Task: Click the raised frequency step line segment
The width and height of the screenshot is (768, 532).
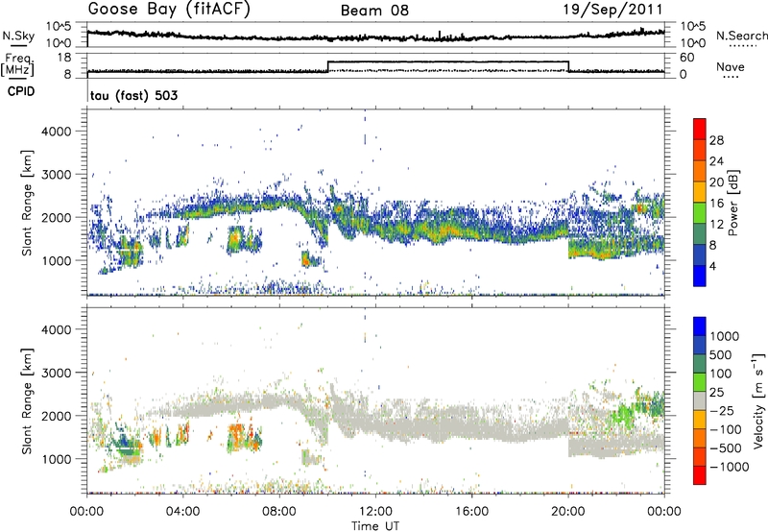Action: (x=448, y=61)
